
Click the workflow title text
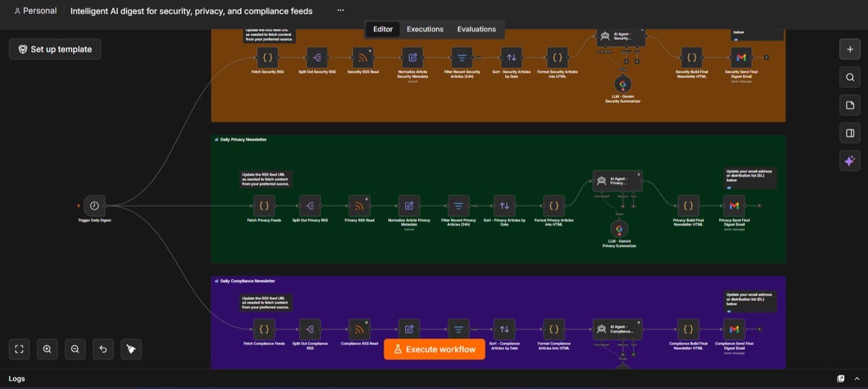pos(192,11)
